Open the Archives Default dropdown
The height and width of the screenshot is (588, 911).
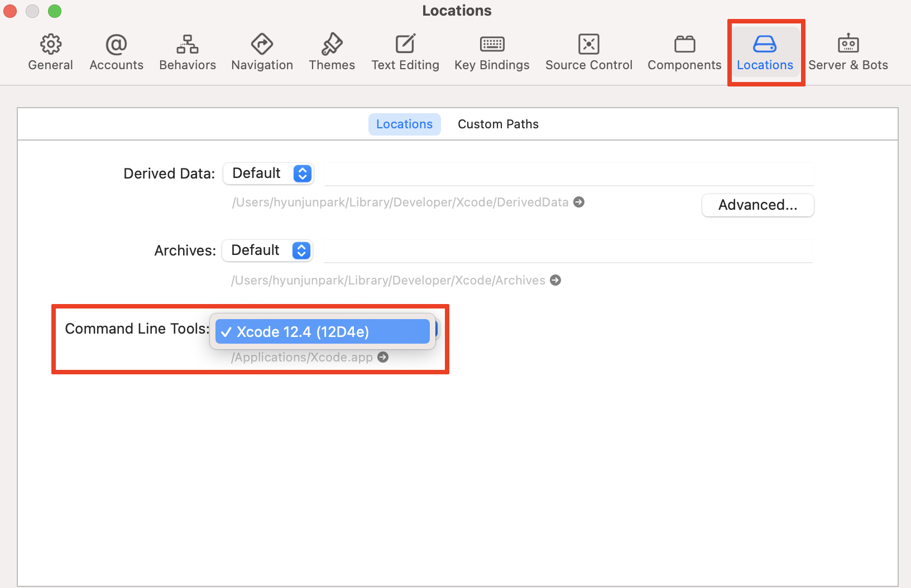267,250
